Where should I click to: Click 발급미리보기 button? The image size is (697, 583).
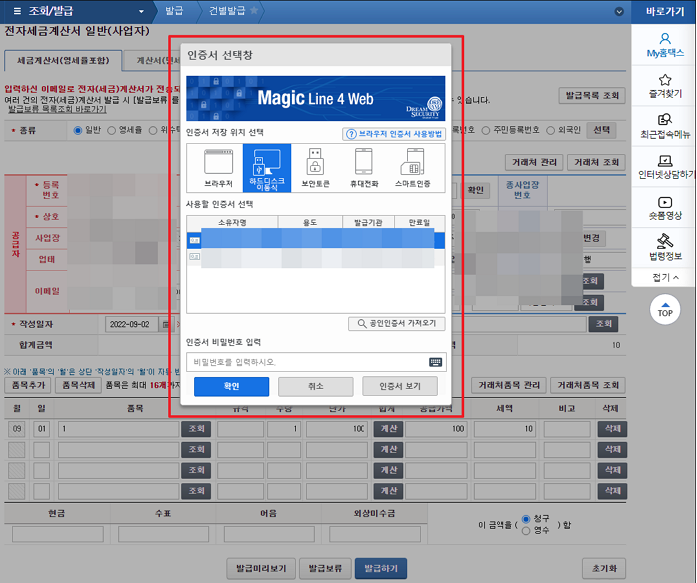coord(261,568)
